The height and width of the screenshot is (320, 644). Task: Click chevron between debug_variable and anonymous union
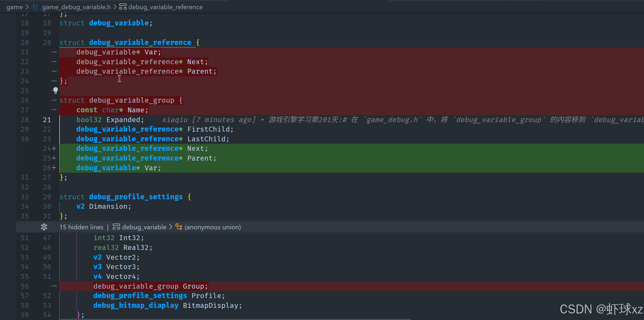[171, 227]
